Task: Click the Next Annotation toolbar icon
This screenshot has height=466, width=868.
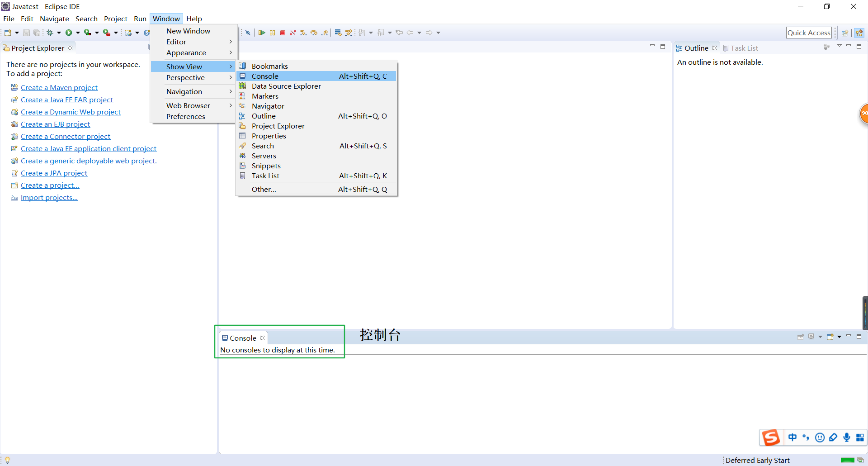Action: [362, 33]
